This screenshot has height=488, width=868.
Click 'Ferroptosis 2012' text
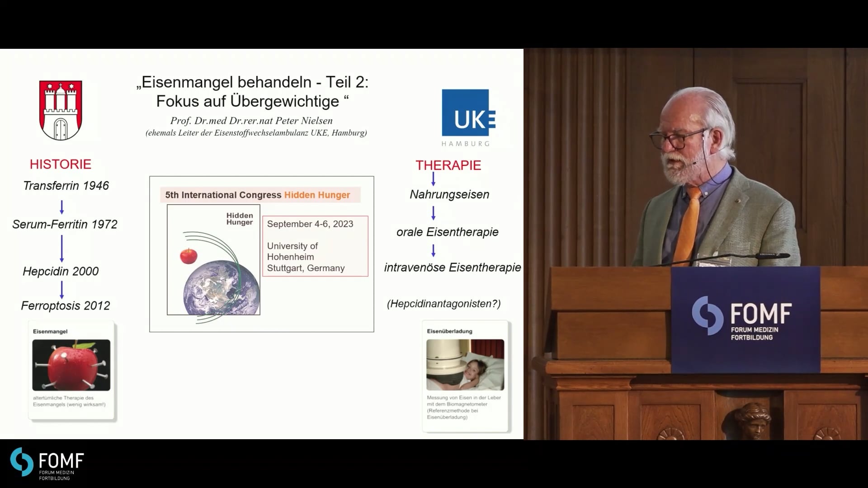[66, 306]
